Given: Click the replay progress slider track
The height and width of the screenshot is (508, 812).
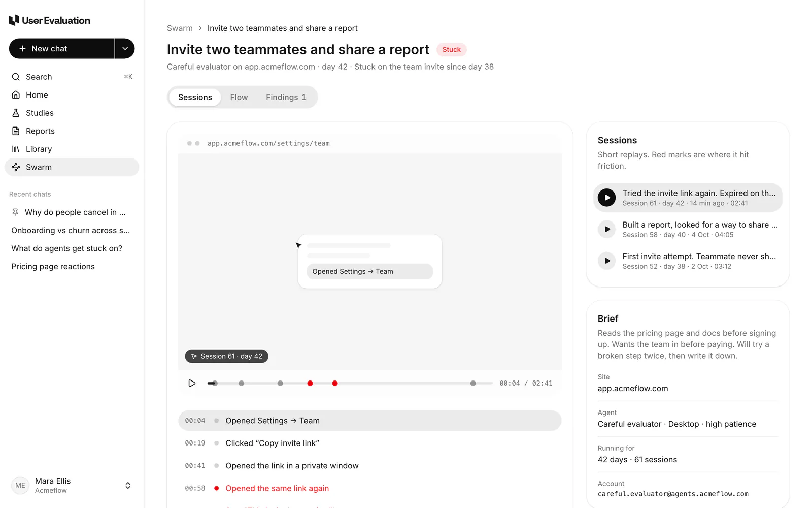Looking at the screenshot, I should 350,383.
